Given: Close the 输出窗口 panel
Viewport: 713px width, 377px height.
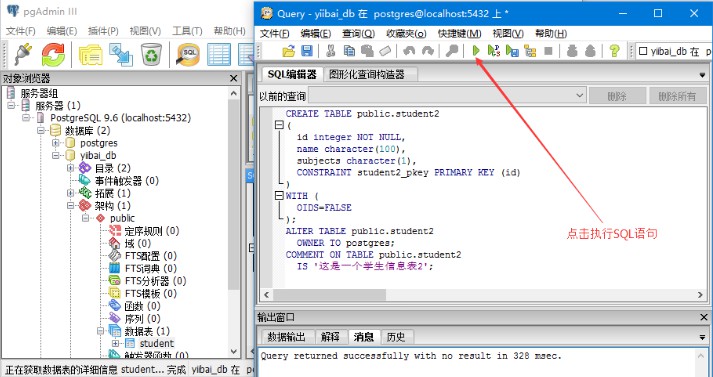Looking at the screenshot, I should pyautogui.click(x=703, y=317).
